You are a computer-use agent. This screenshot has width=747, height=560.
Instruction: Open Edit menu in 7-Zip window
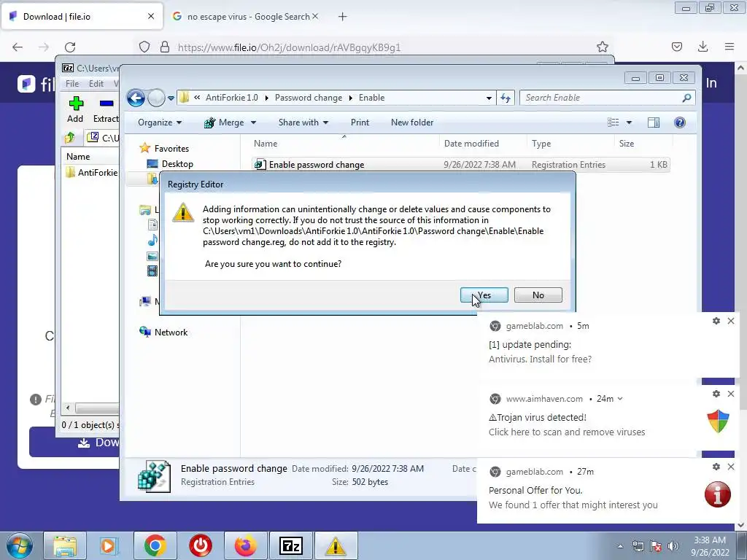point(96,84)
